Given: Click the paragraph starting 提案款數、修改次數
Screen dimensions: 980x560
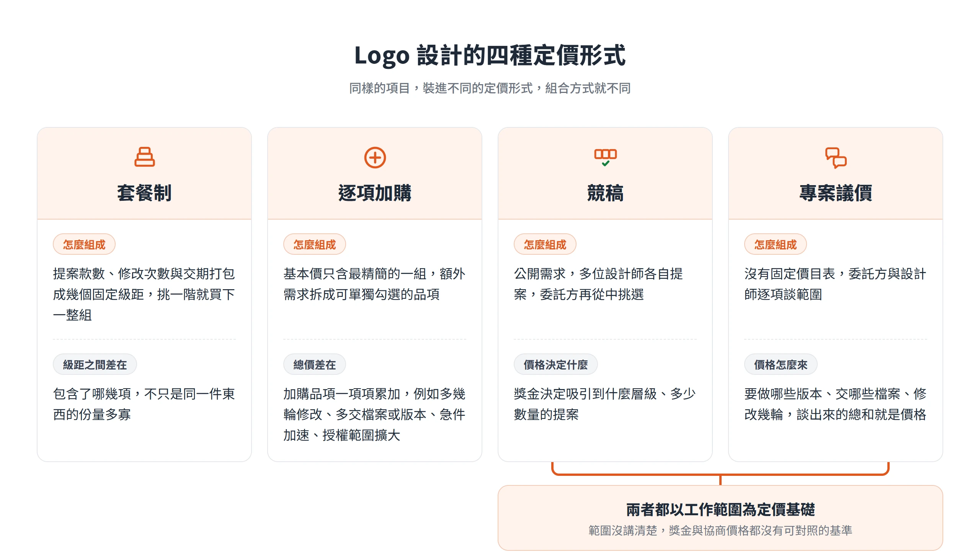Looking at the screenshot, I should [144, 294].
